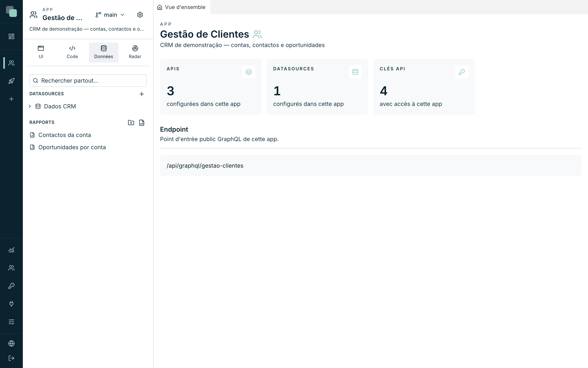588x368 pixels.
Task: Click the Rechercher partout search field
Action: 88,81
